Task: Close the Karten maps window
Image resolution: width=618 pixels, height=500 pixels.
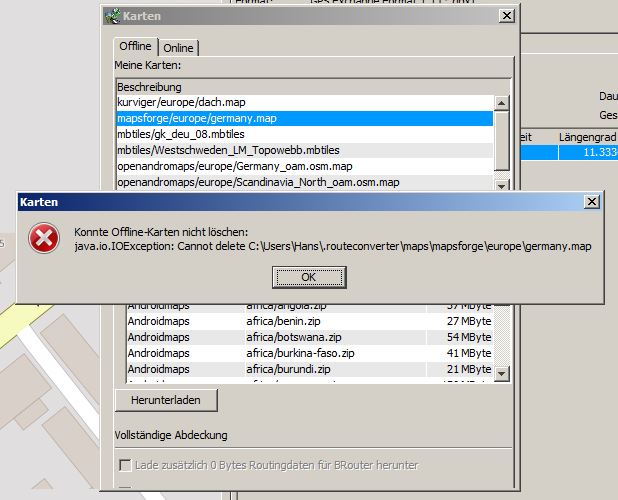Action: pyautogui.click(x=507, y=16)
